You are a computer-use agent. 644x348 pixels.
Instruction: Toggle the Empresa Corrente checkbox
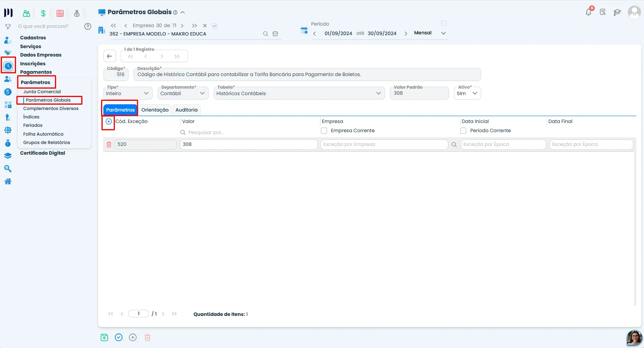(x=324, y=131)
